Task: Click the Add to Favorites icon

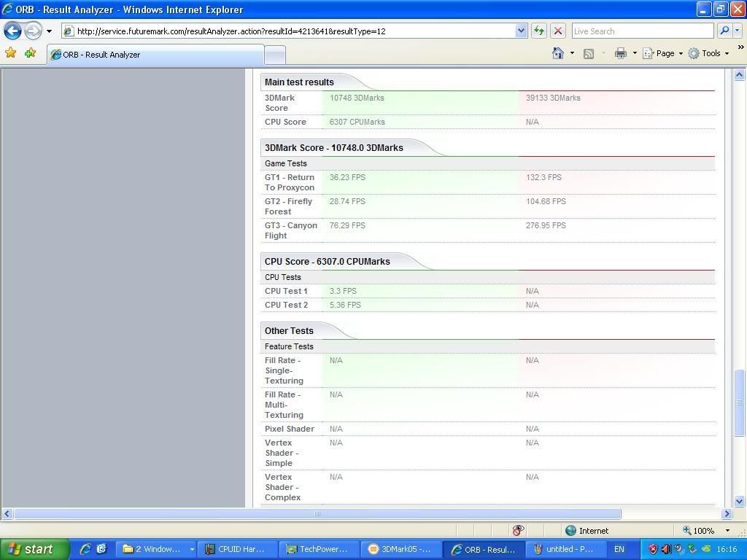Action: pyautogui.click(x=31, y=52)
